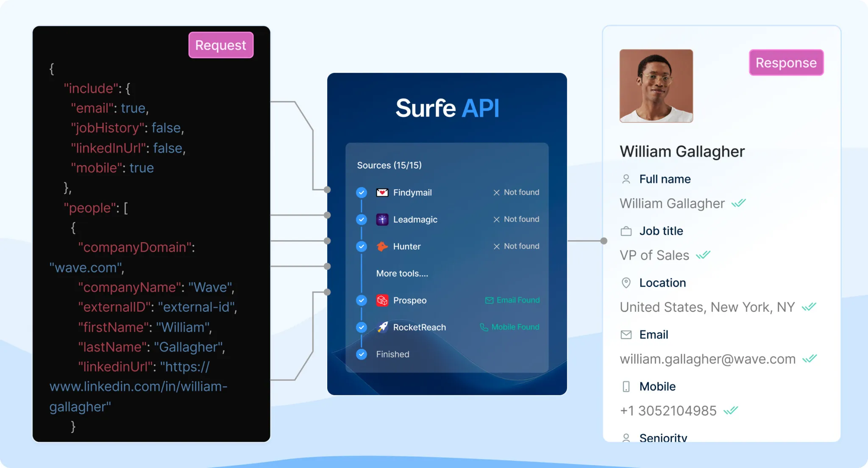Click the double-check next to New York, NY
This screenshot has height=468, width=868.
point(809,307)
